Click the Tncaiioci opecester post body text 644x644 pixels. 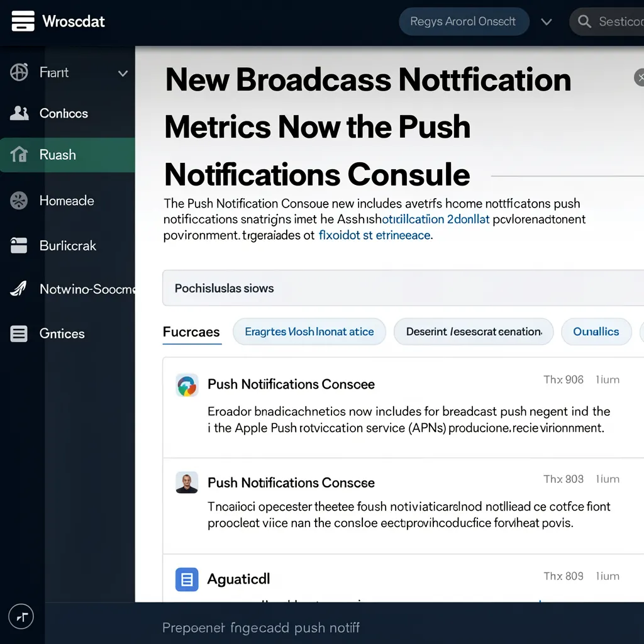point(409,514)
